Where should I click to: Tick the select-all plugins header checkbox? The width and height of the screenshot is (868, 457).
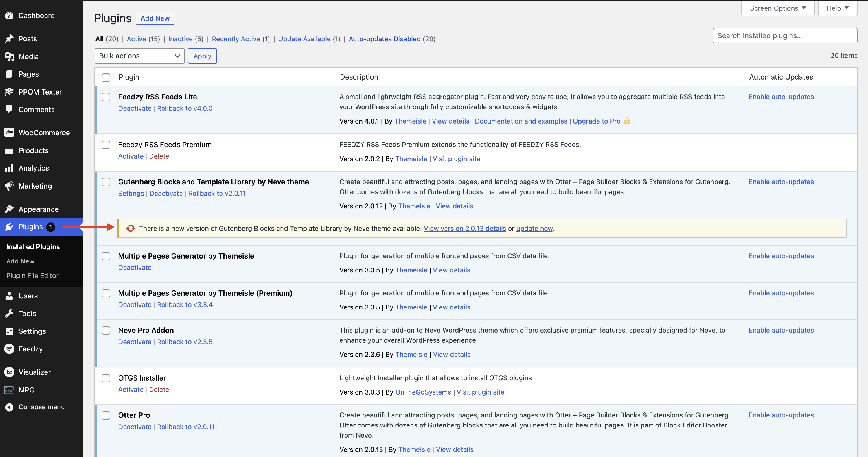point(106,78)
